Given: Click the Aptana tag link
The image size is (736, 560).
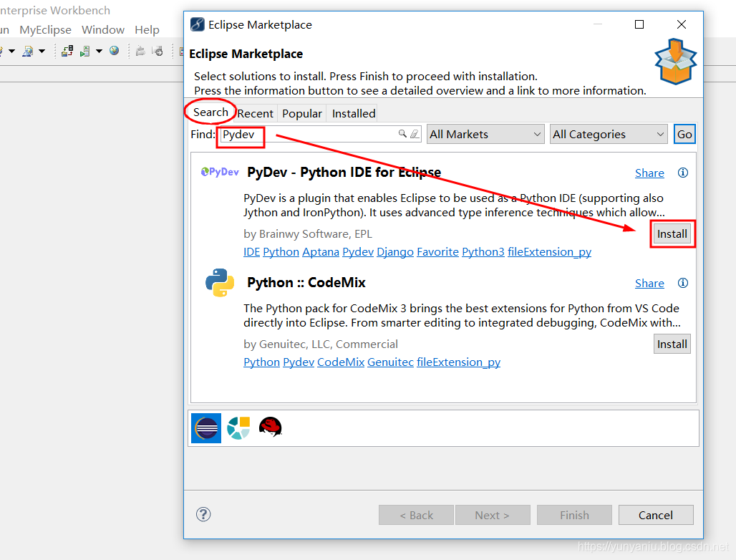Looking at the screenshot, I should pyautogui.click(x=321, y=252).
